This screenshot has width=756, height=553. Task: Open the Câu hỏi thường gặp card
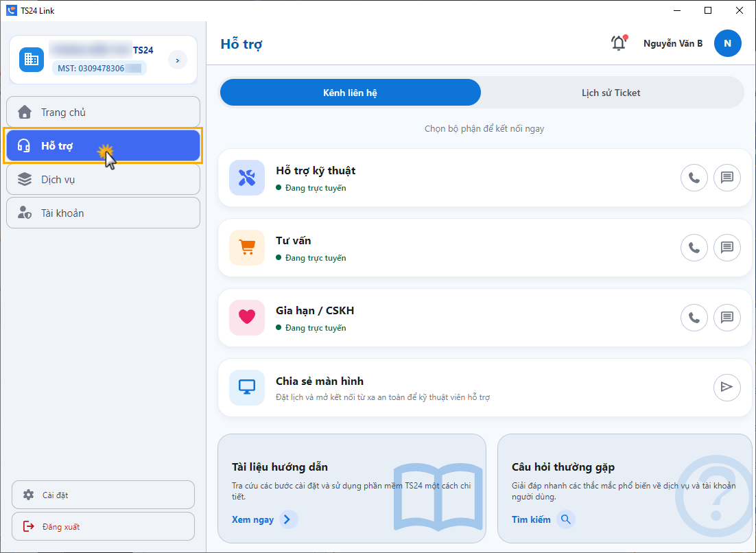[624, 489]
